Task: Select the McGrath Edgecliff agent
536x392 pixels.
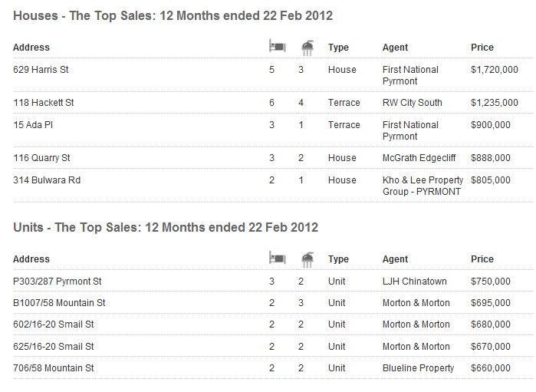Action: [x=419, y=158]
